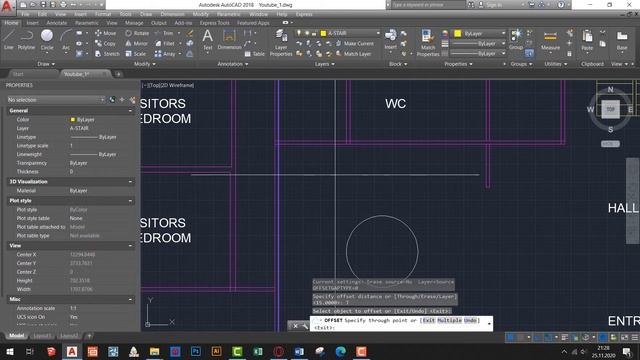Insert a Table
This screenshot has width=640, height=360.
(255, 54)
